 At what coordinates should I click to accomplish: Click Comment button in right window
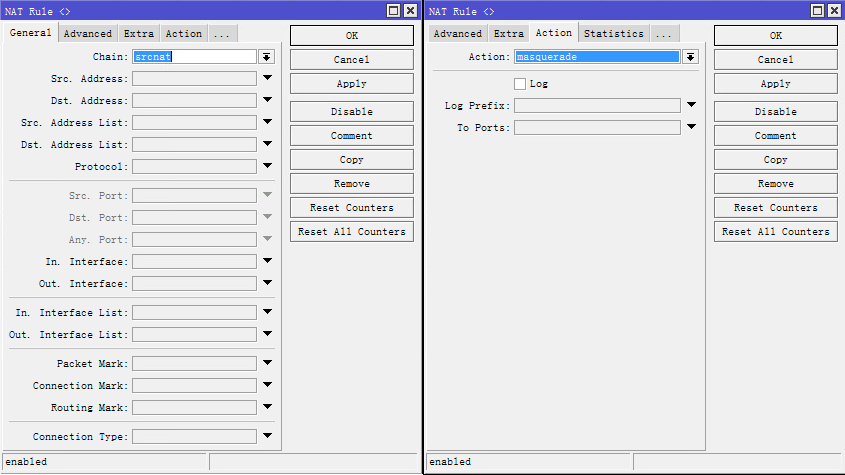(x=775, y=136)
